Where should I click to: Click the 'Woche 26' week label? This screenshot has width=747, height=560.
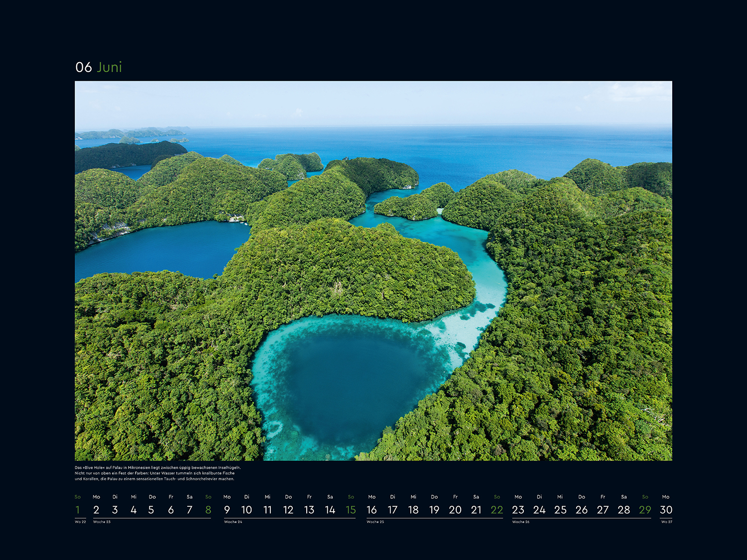click(520, 522)
